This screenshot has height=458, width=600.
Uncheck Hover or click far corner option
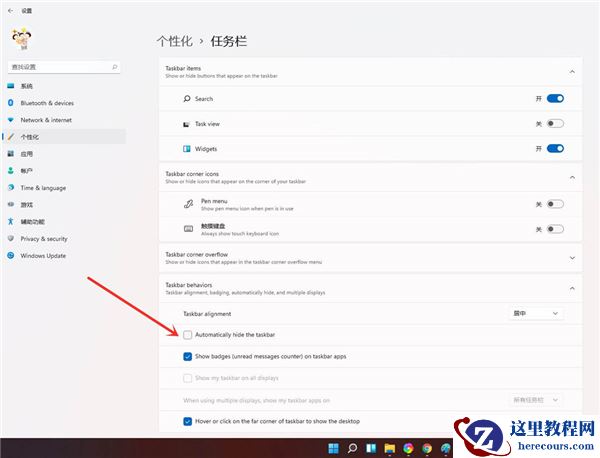click(x=188, y=421)
